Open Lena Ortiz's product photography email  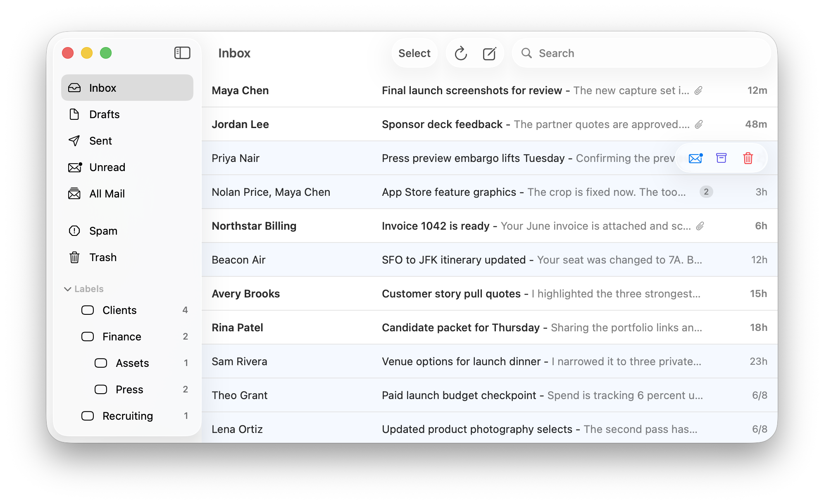click(x=490, y=428)
